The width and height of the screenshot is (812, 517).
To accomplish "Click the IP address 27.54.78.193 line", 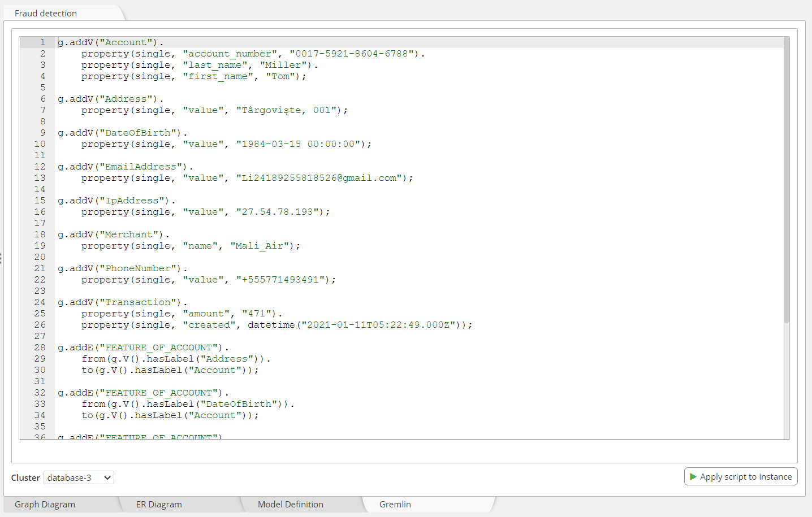I will click(x=205, y=212).
